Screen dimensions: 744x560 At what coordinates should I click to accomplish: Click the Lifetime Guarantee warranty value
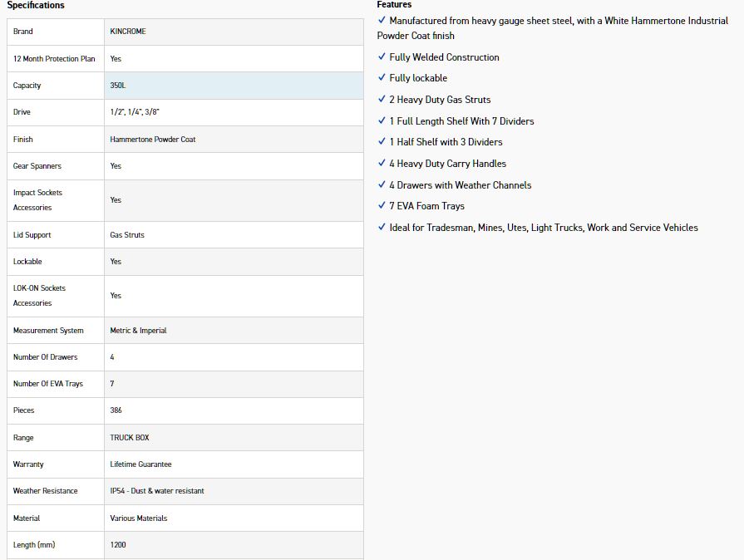tap(140, 464)
